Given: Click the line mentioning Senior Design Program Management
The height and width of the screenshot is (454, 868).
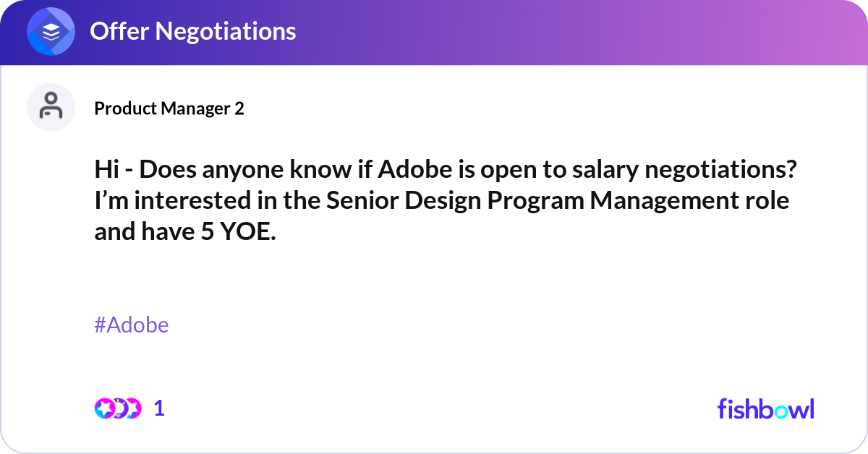Looking at the screenshot, I should point(441,201).
